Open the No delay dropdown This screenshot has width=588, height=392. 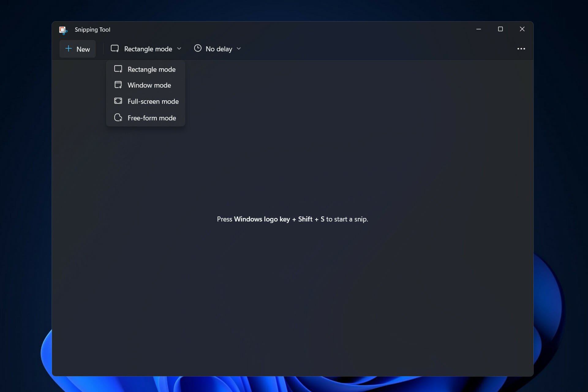(217, 49)
